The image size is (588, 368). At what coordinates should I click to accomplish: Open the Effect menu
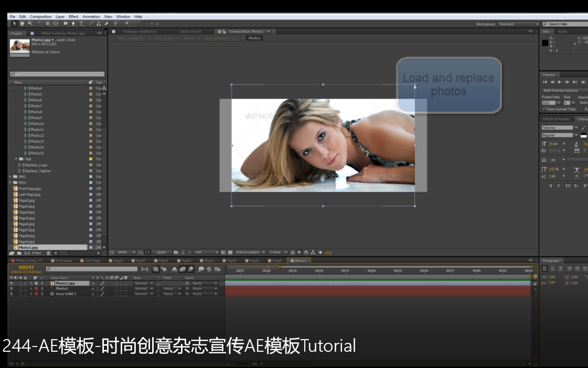point(73,16)
